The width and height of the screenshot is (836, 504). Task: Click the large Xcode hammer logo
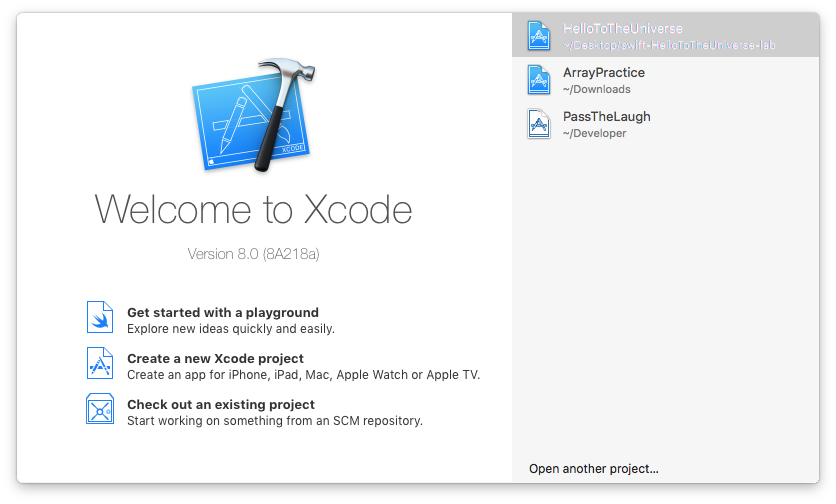[x=254, y=115]
